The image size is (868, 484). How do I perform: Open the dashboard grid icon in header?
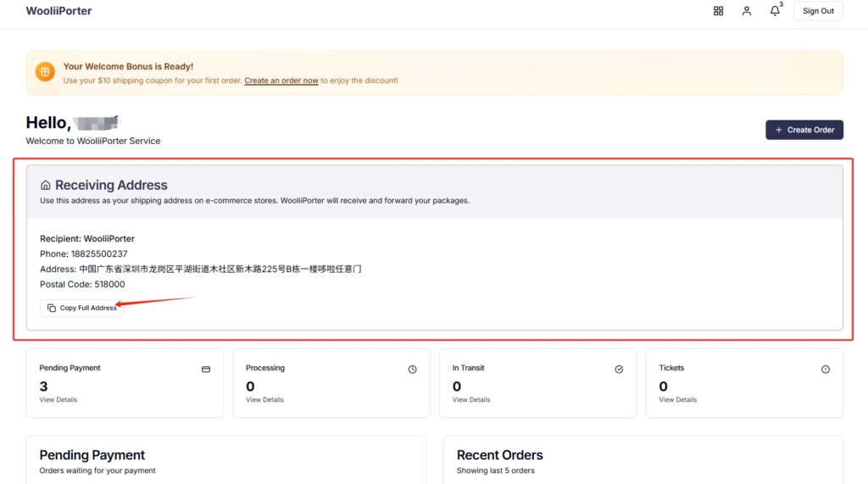[718, 10]
